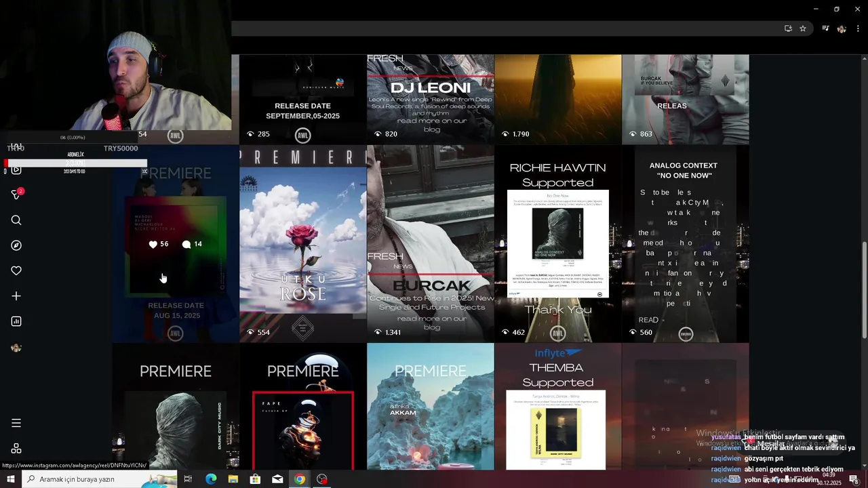Open Windows notification center icon

(854, 479)
